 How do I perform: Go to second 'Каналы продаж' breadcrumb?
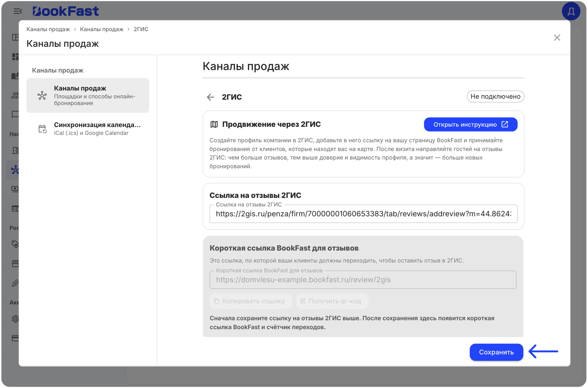101,29
